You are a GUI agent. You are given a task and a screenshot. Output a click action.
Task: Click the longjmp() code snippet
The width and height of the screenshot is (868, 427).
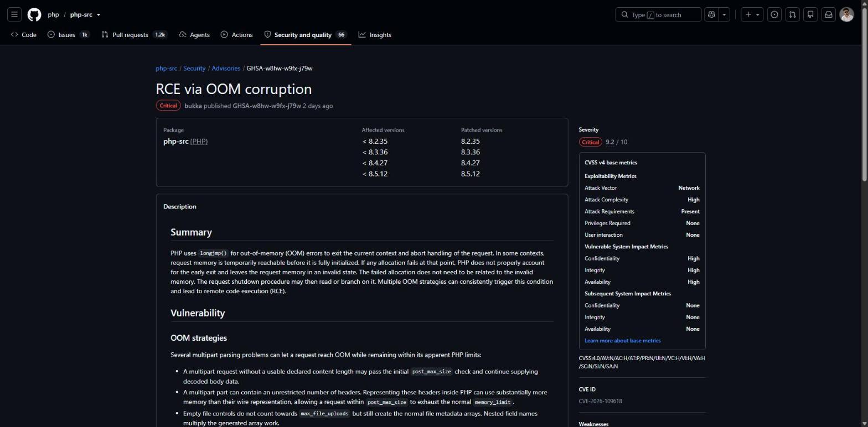coord(214,253)
